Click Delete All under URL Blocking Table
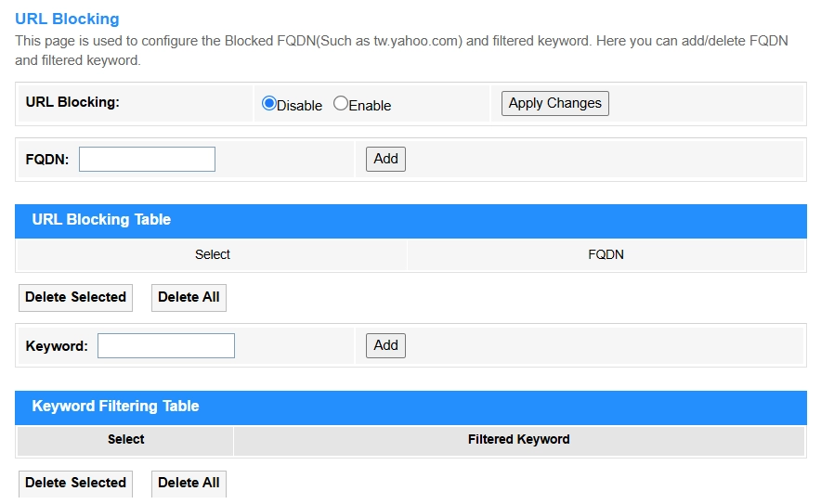The height and width of the screenshot is (504, 821). click(x=189, y=297)
